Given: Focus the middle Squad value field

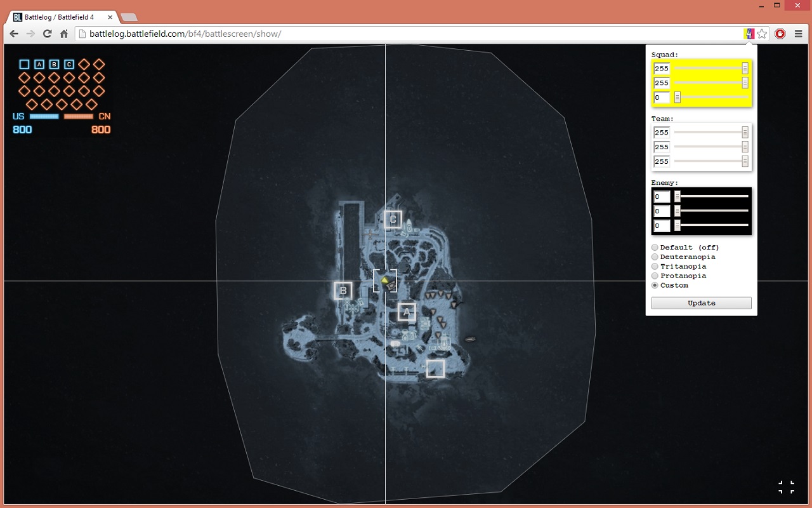Looking at the screenshot, I should (662, 83).
